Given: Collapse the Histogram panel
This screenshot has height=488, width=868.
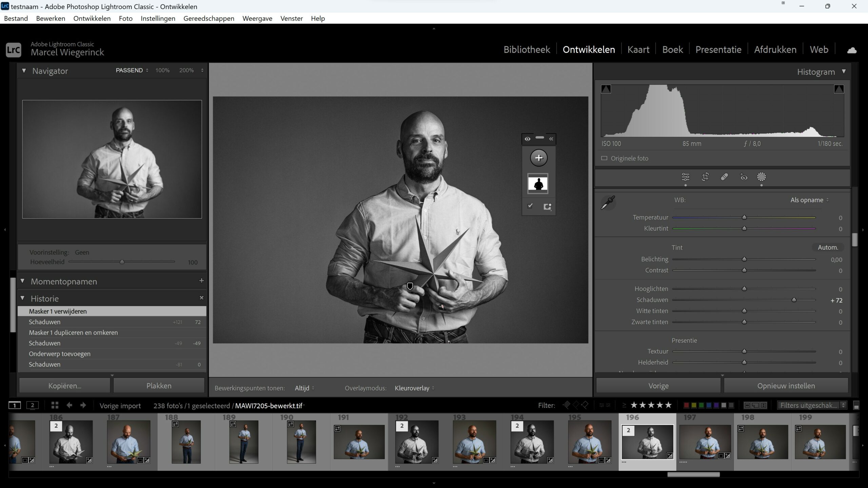Looking at the screenshot, I should click(x=844, y=72).
